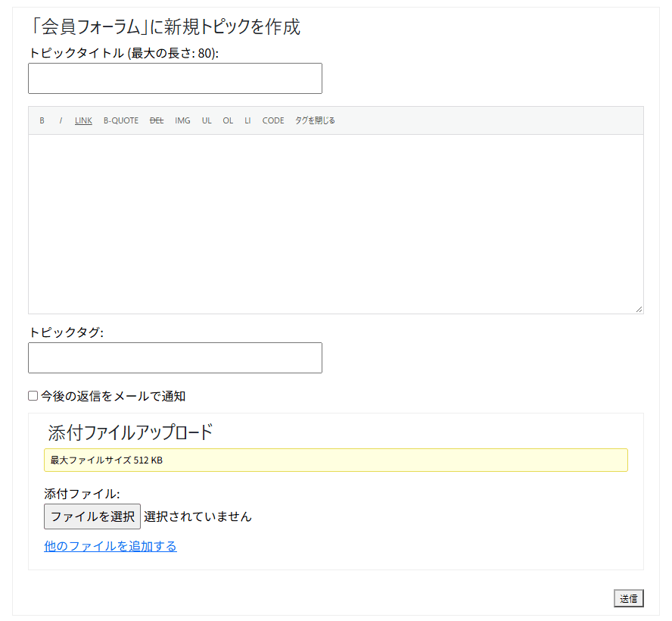This screenshot has width=672, height=621.
Task: Click the タグを閉じる toolbar button
Action: pyautogui.click(x=315, y=120)
